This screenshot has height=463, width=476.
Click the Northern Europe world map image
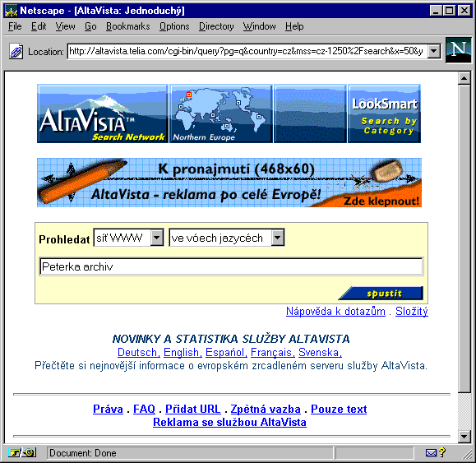pyautogui.click(x=221, y=113)
